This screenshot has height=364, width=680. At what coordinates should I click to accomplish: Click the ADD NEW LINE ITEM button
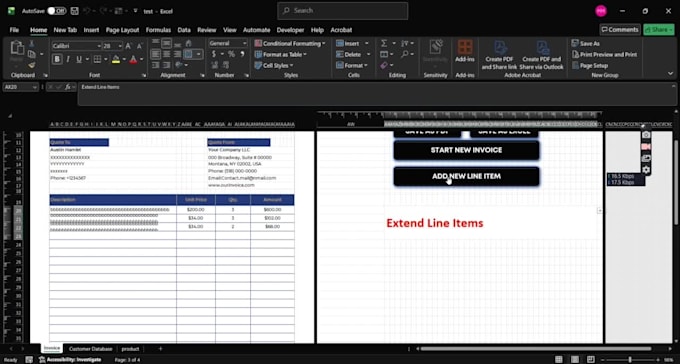(x=467, y=177)
